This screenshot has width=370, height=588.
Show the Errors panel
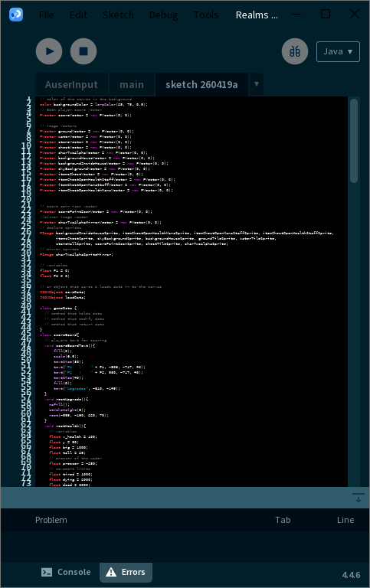[126, 572]
